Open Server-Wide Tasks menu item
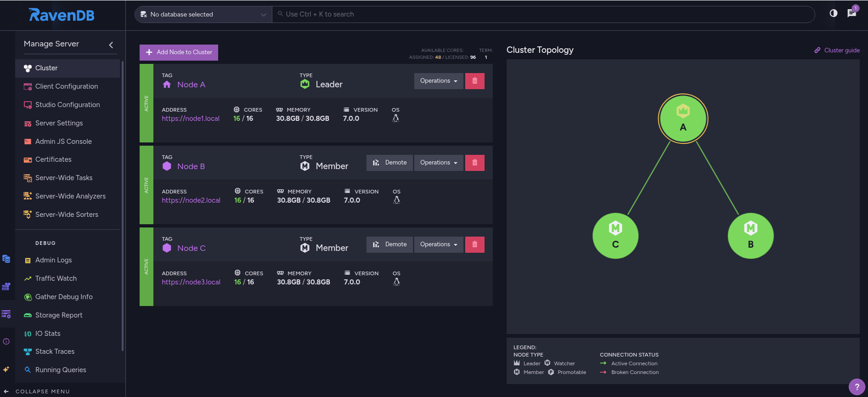 tap(68, 178)
